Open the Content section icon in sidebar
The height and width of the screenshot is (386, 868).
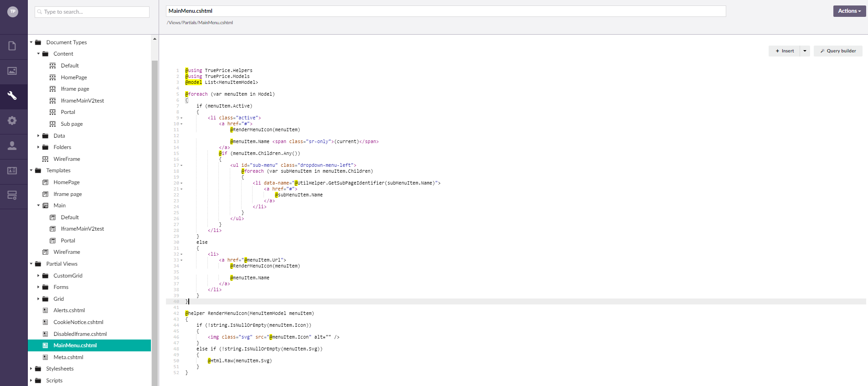click(12, 46)
